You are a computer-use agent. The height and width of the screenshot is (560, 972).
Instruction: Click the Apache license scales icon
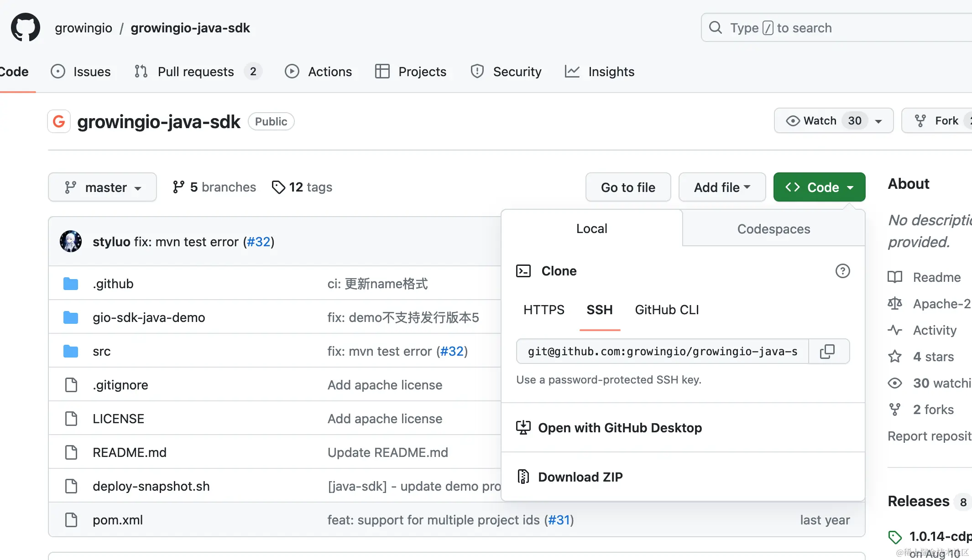[895, 304]
